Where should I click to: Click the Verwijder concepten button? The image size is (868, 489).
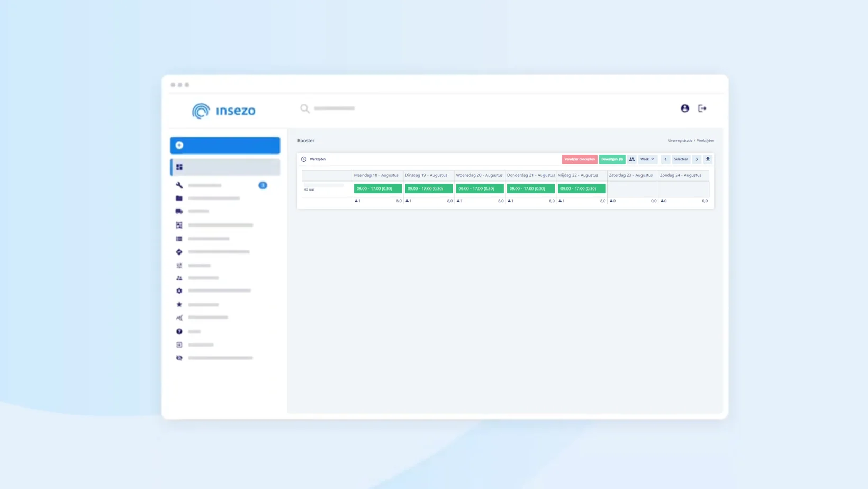(580, 159)
